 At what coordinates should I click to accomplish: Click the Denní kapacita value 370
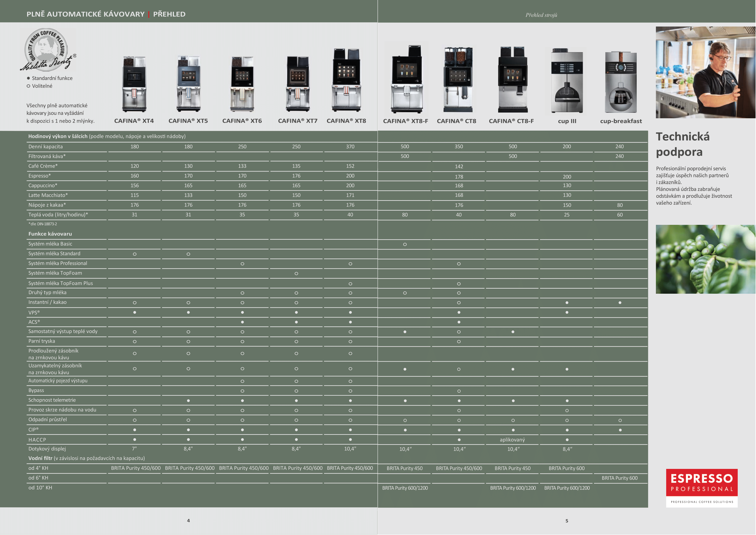coord(350,147)
